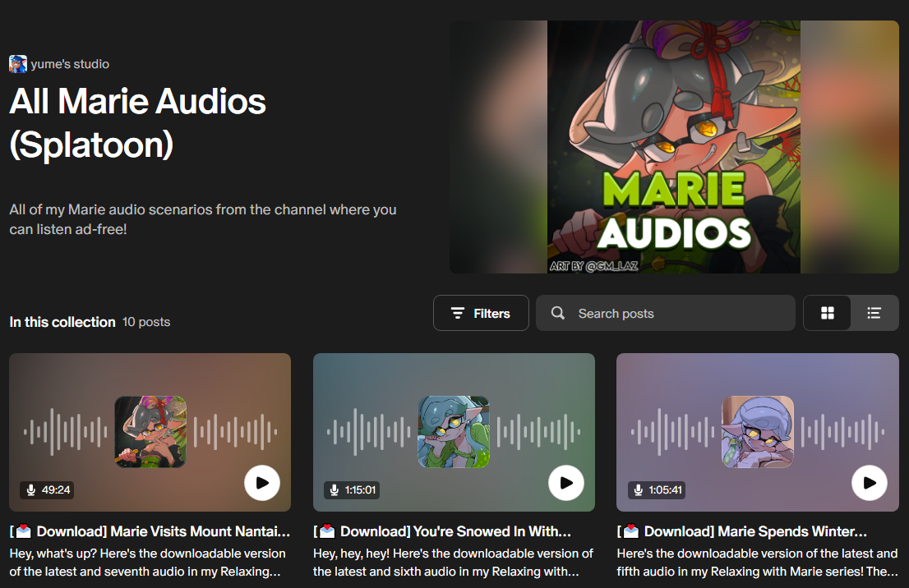Switch to list view layout

(874, 313)
